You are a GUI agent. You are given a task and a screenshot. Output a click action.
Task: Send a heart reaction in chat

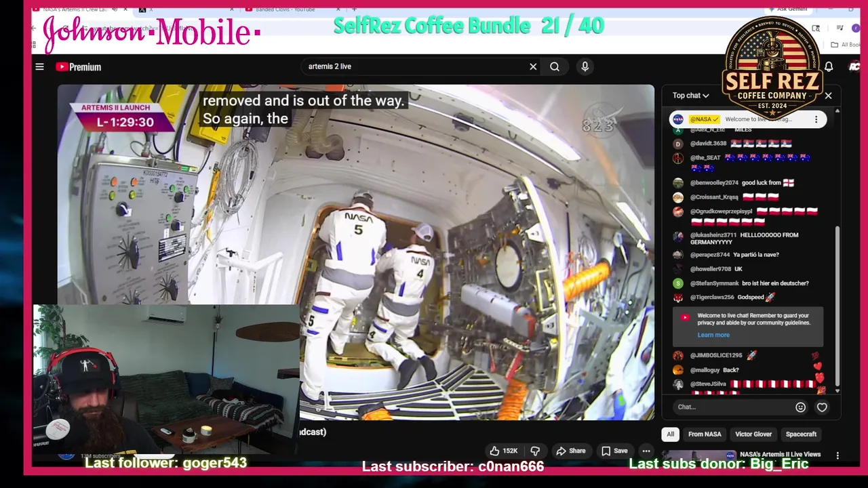[x=822, y=407]
